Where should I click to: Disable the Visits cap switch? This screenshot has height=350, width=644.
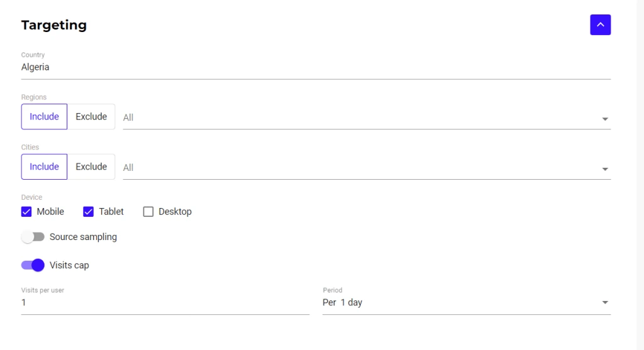point(33,265)
